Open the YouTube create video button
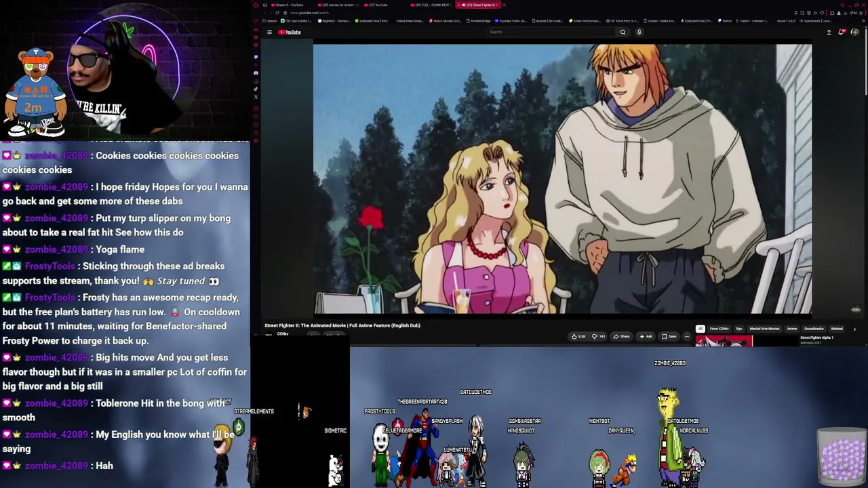Image resolution: width=868 pixels, height=488 pixels. point(829,32)
